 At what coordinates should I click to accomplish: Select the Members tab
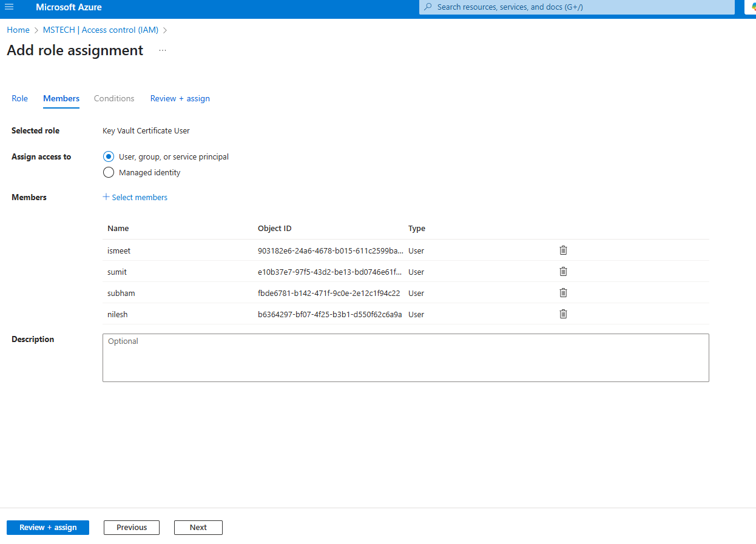point(61,98)
